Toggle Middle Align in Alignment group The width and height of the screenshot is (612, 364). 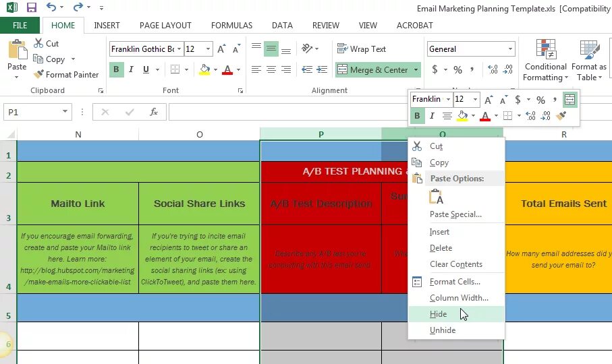[271, 49]
